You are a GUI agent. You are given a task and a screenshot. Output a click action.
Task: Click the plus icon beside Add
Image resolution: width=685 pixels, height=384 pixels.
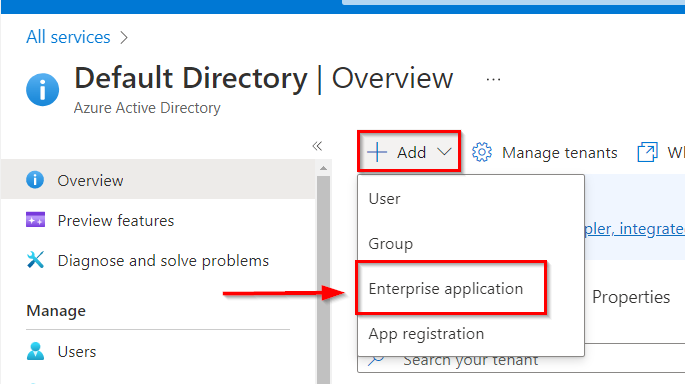pyautogui.click(x=377, y=152)
